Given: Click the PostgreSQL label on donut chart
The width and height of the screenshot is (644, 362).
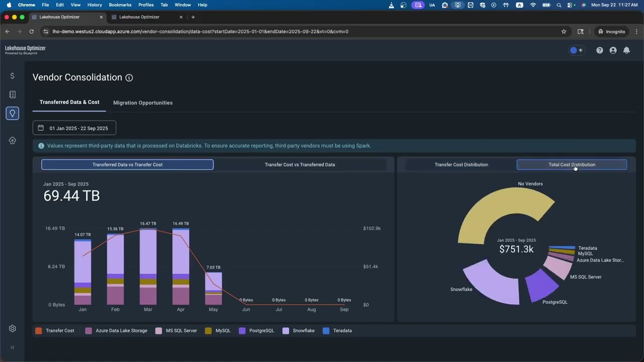Looking at the screenshot, I should point(555,302).
